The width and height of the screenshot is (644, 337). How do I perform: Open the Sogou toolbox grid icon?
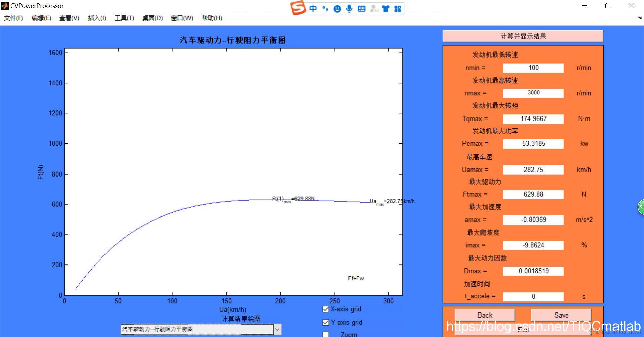point(398,8)
